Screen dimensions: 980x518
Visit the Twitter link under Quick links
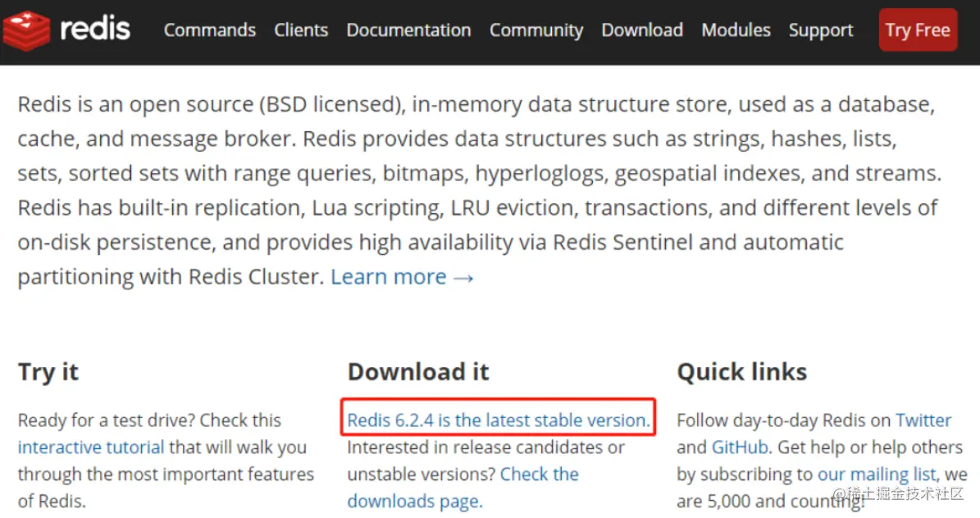click(923, 420)
